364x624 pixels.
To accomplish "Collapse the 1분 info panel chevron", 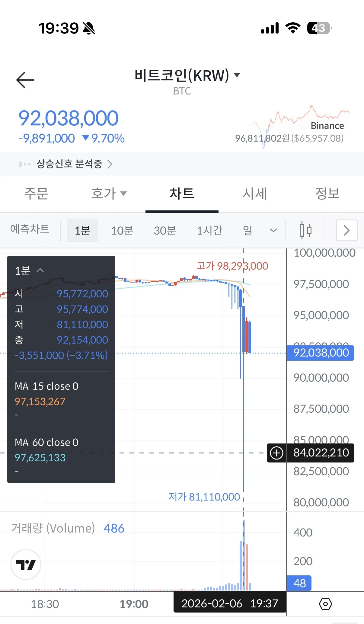I will pyautogui.click(x=40, y=270).
